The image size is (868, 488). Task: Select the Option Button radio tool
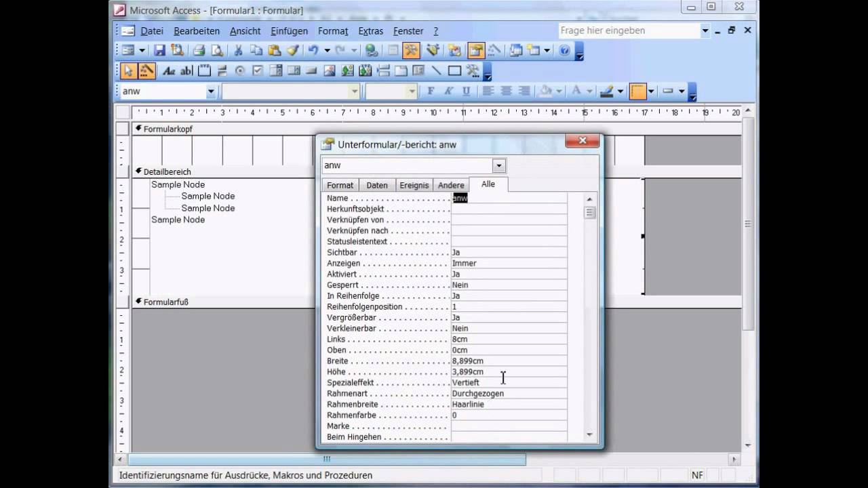239,70
